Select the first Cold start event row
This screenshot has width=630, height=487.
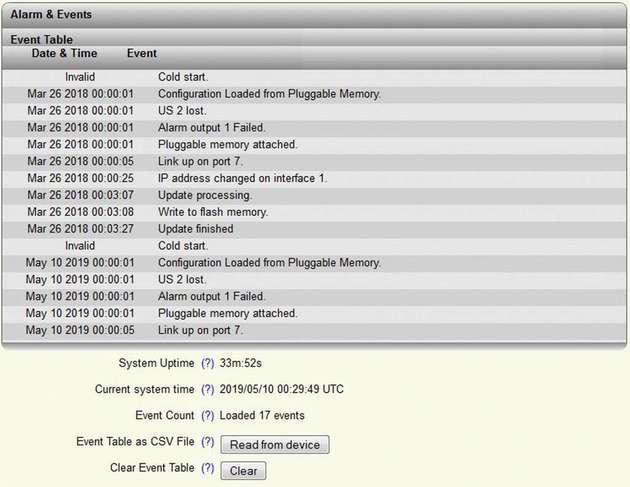pyautogui.click(x=314, y=77)
